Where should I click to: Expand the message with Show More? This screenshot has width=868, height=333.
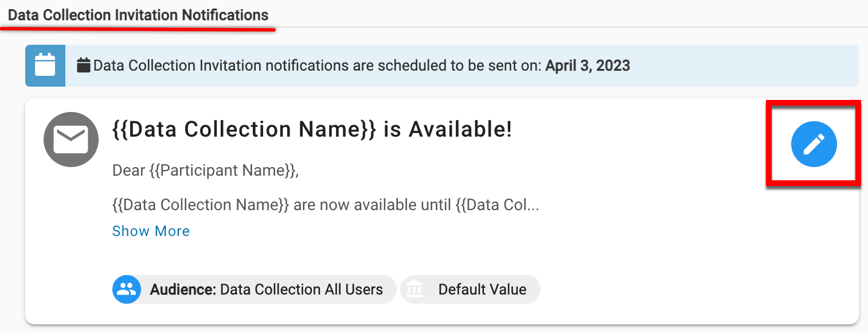[x=151, y=231]
